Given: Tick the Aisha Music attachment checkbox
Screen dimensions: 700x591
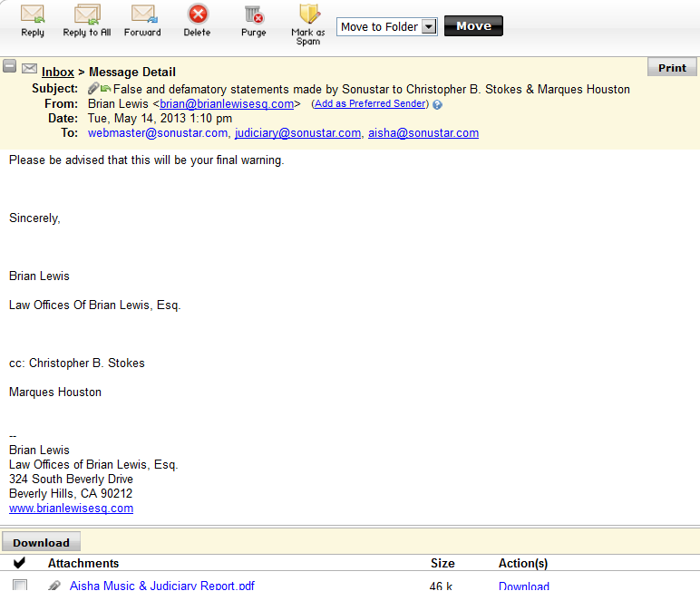Looking at the screenshot, I should (20, 586).
